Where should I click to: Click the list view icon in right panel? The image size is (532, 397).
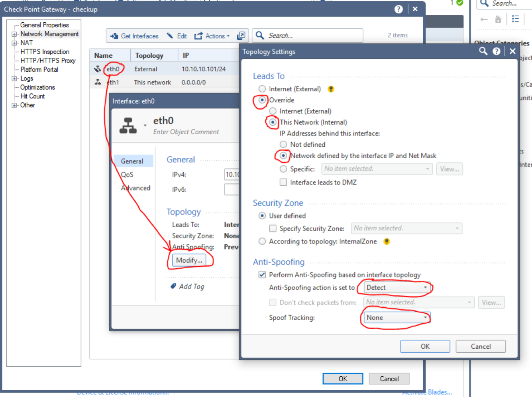pos(515,19)
